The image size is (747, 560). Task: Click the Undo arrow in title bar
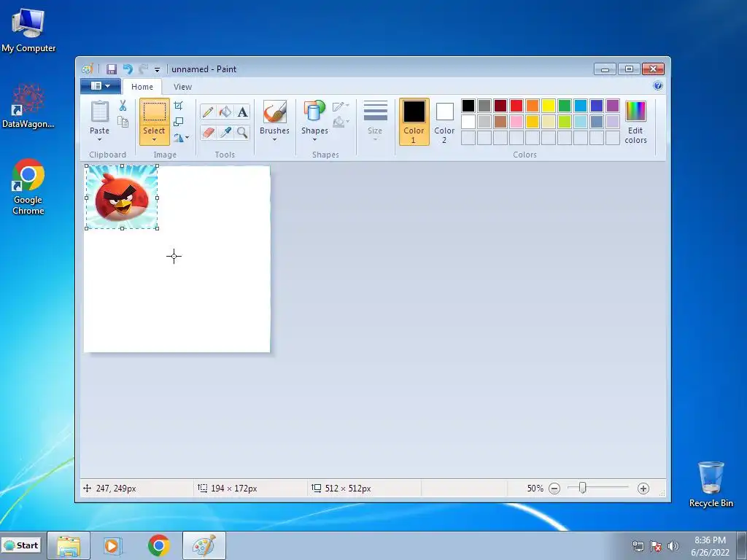[x=127, y=69]
